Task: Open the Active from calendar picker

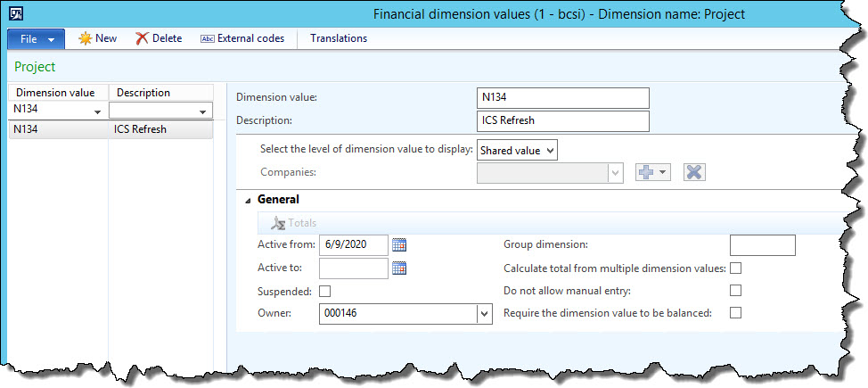Action: tap(399, 244)
